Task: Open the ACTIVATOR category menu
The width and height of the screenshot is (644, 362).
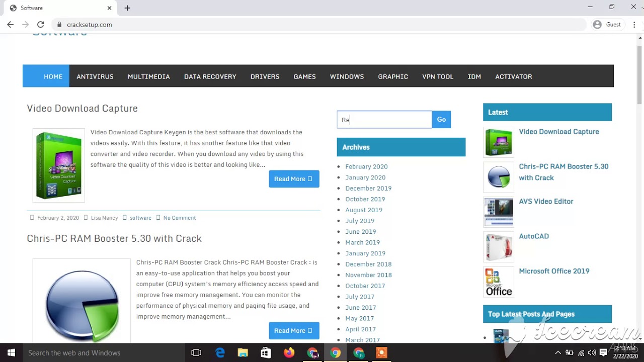Action: (514, 76)
